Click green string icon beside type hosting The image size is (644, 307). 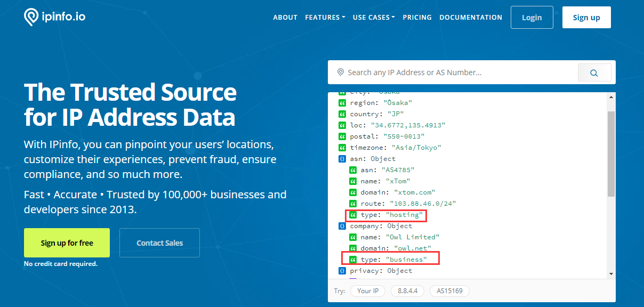click(x=353, y=215)
